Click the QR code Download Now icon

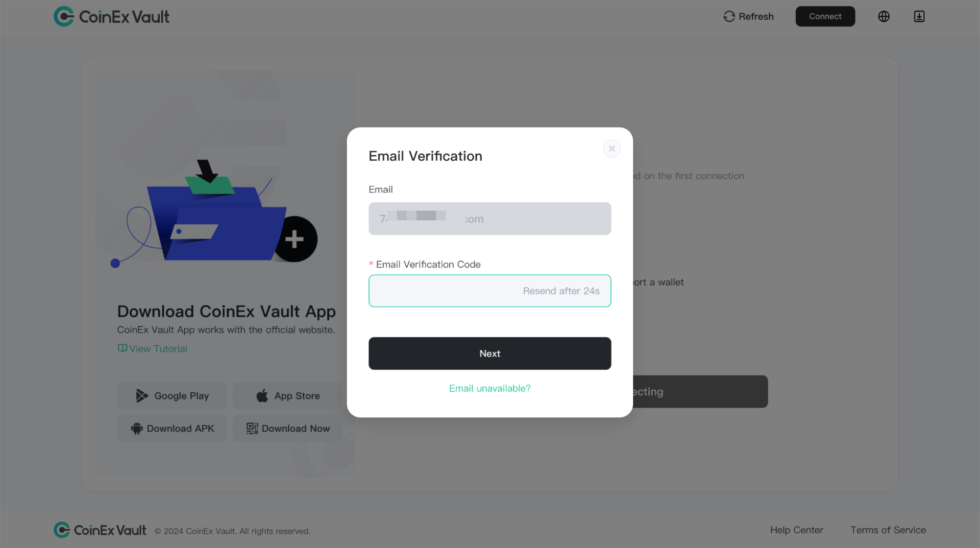(x=252, y=429)
